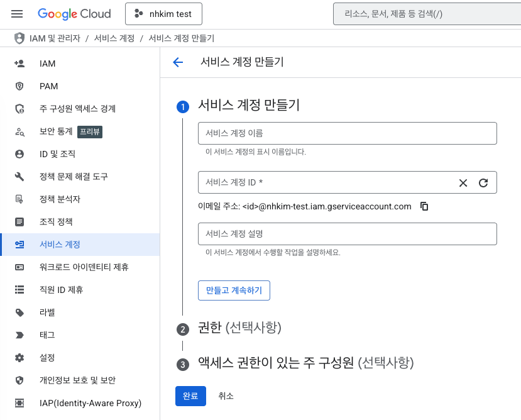
Task: Click the back arrow icon
Action: click(x=178, y=62)
